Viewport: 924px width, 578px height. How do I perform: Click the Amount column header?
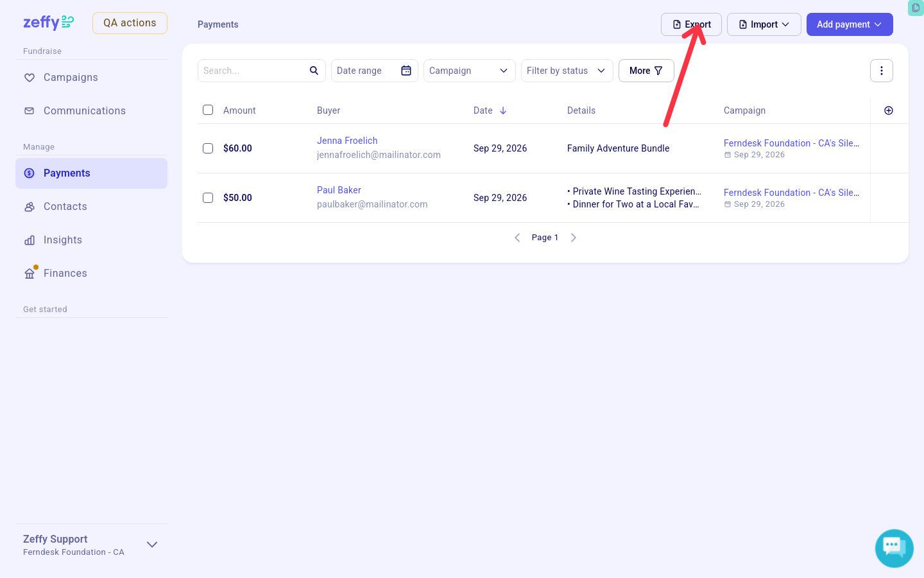click(239, 110)
